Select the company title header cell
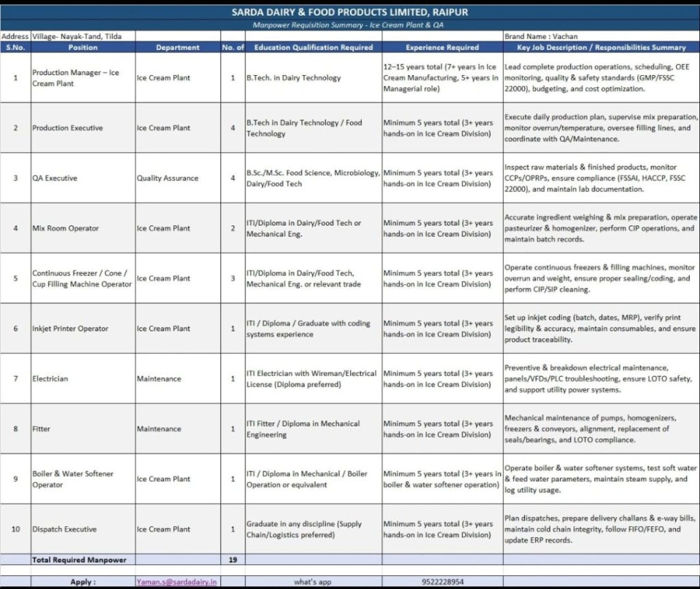This screenshot has width=700, height=589. tap(350, 12)
